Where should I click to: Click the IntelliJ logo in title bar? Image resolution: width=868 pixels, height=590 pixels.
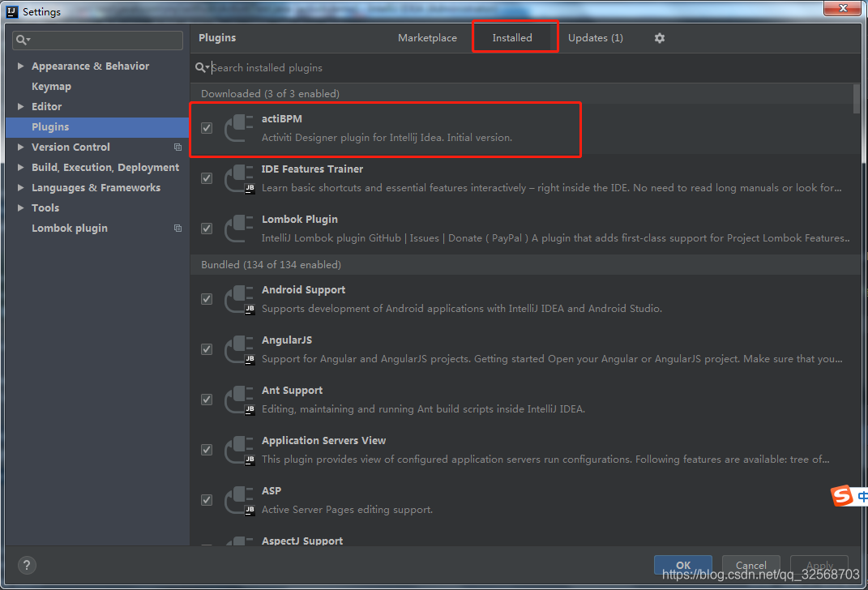(x=11, y=11)
